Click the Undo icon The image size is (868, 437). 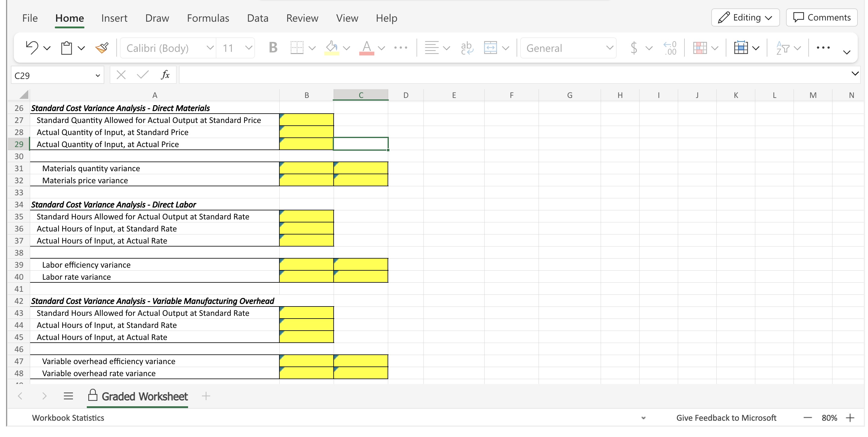pos(32,48)
